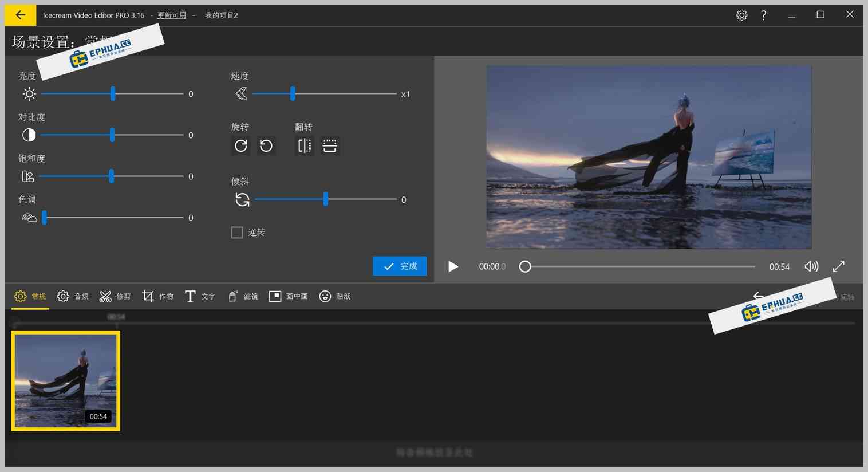Go back with the yellow arrow

(21, 15)
